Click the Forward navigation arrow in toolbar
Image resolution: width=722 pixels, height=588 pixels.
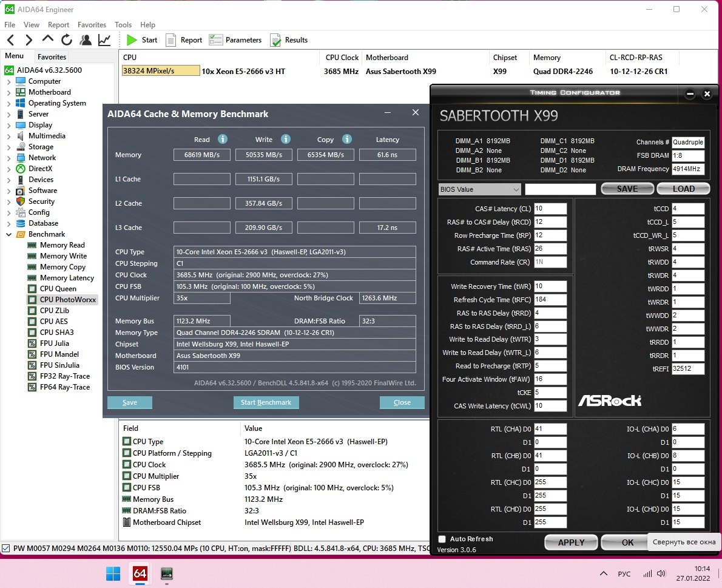pyautogui.click(x=29, y=40)
